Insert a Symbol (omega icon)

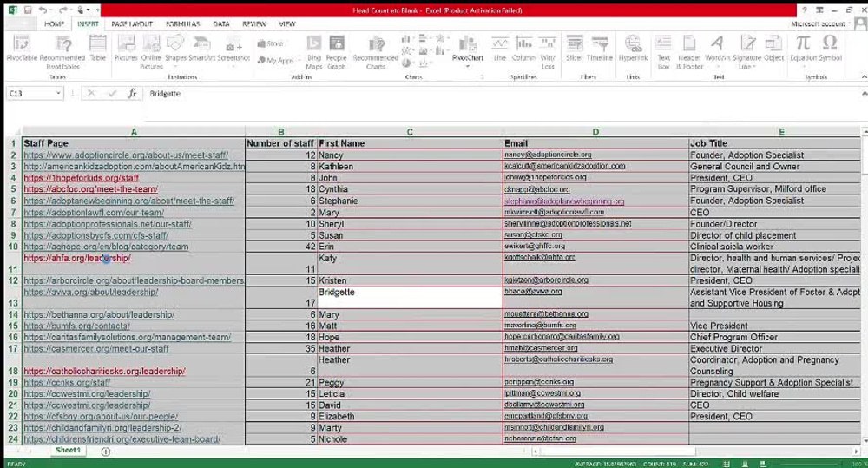pos(830,48)
